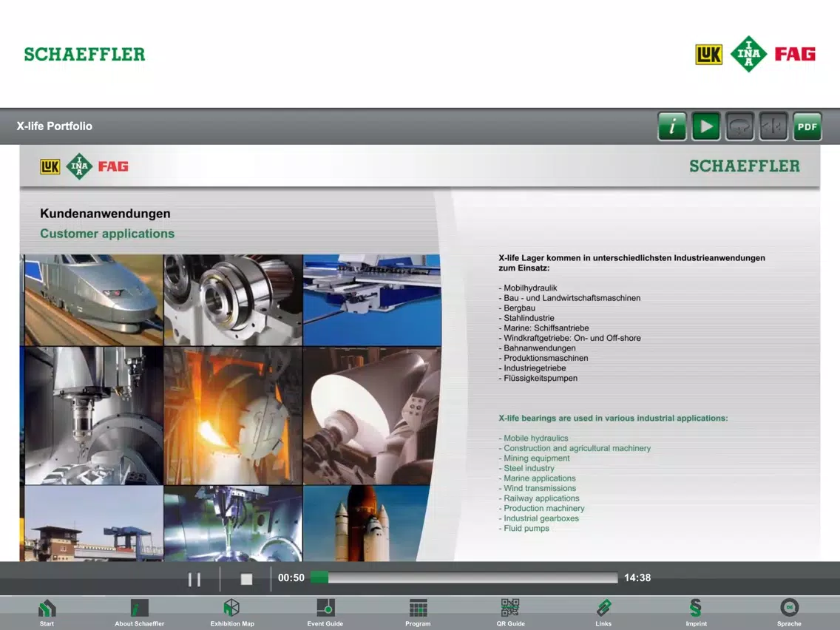840x630 pixels.
Task: Click the Industriegetriebe list item
Action: point(532,368)
